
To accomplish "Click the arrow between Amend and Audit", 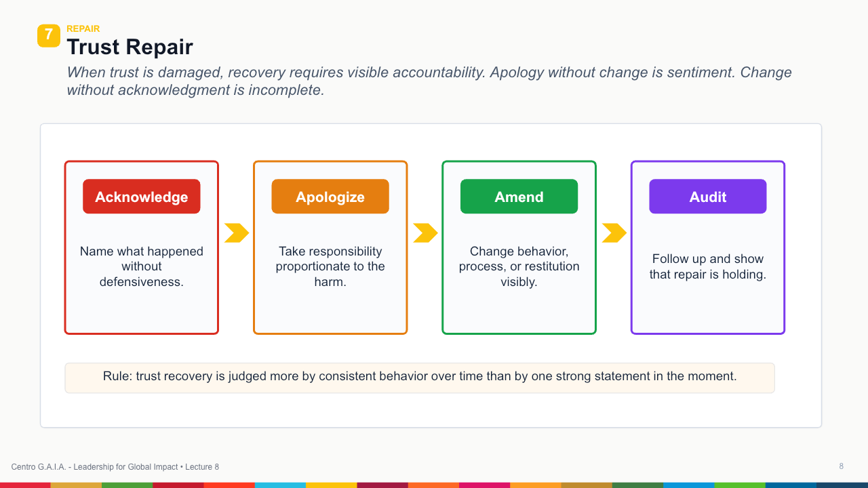I will tap(614, 232).
